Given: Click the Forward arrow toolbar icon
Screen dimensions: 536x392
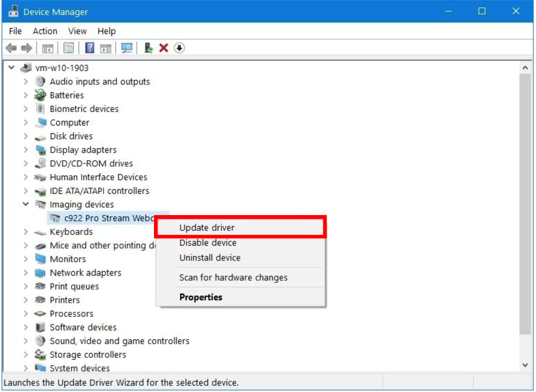Looking at the screenshot, I should click(27, 48).
